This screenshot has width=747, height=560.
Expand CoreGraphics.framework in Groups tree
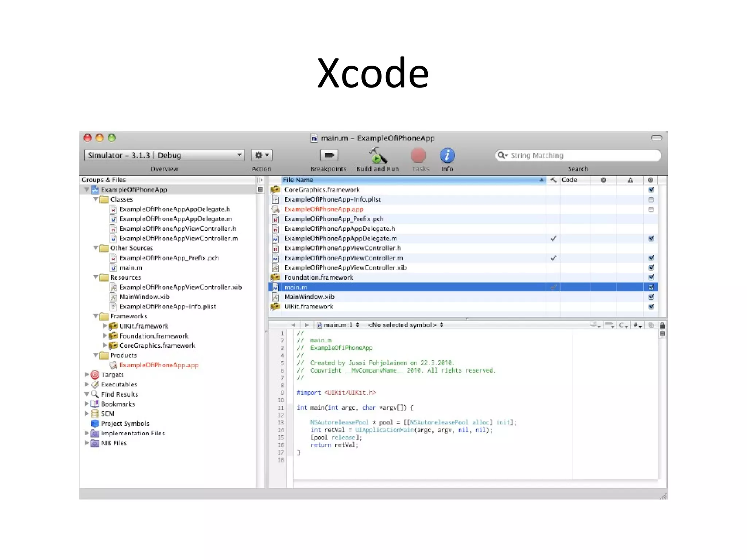105,345
